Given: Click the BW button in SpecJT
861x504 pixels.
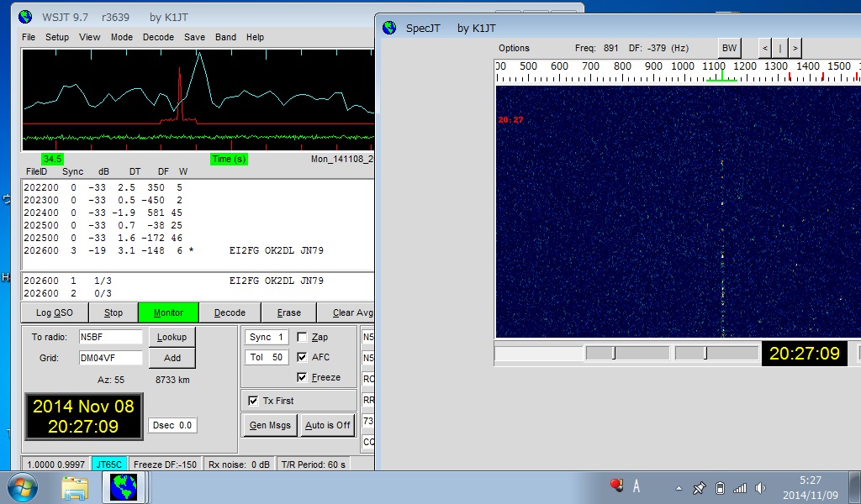Looking at the screenshot, I should click(x=729, y=48).
